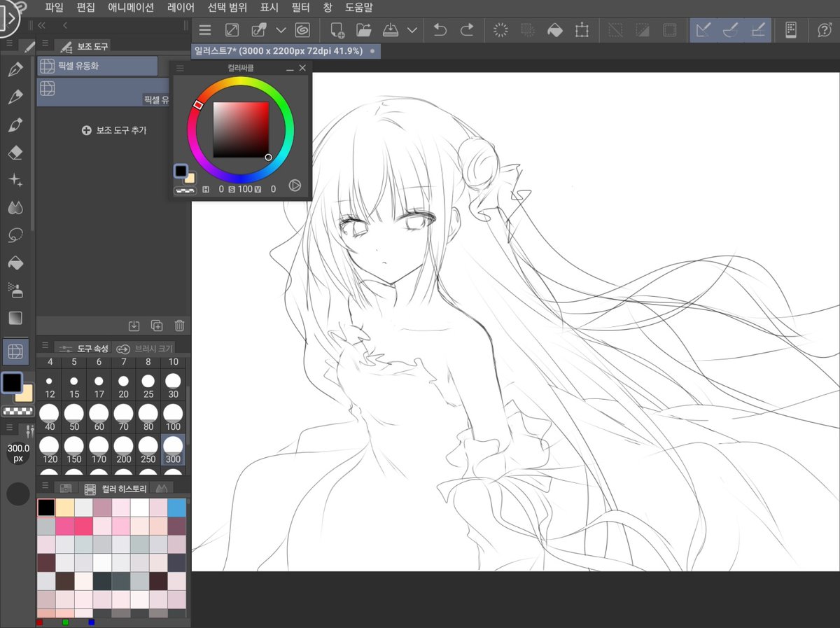Click the Open file folder icon
840x628 pixels.
click(x=363, y=30)
